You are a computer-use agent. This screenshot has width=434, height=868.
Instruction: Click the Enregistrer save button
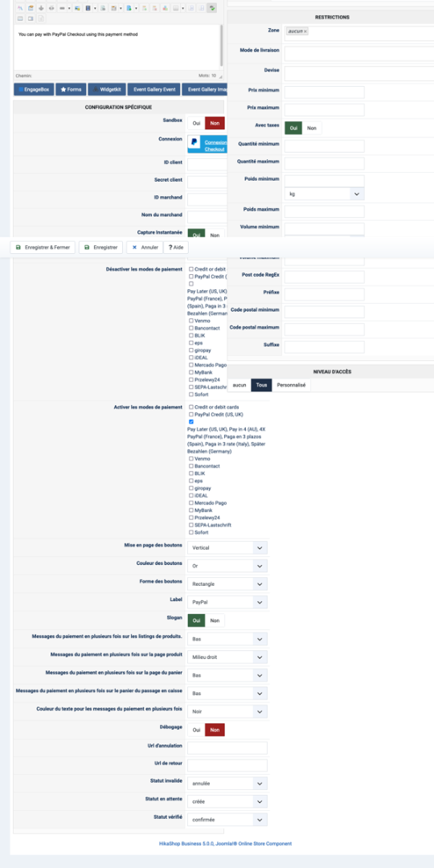pos(100,248)
